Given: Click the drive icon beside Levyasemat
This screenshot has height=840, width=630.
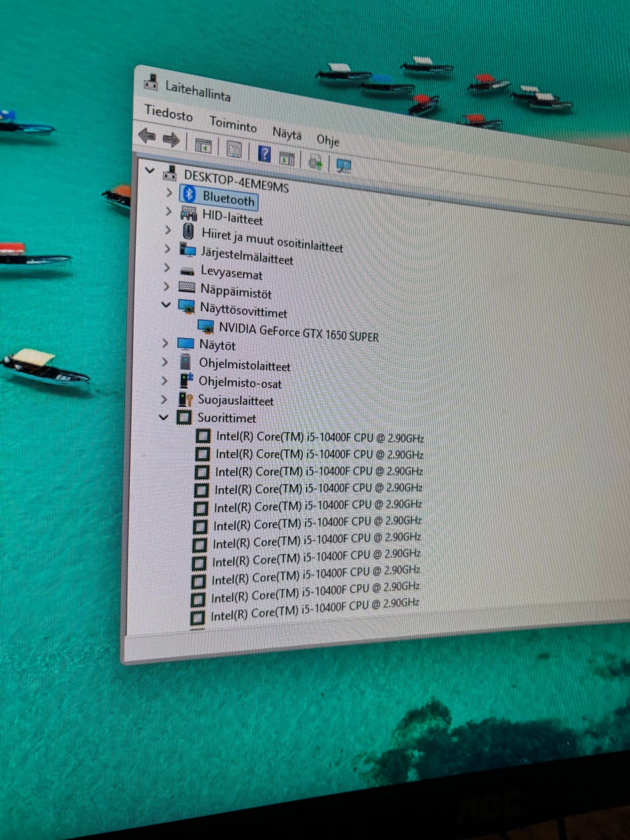Looking at the screenshot, I should tap(187, 270).
